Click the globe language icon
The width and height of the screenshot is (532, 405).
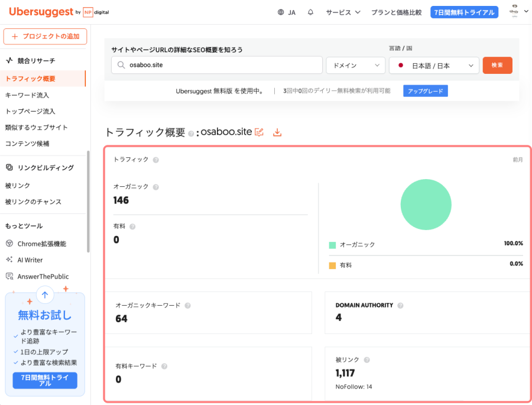[281, 12]
